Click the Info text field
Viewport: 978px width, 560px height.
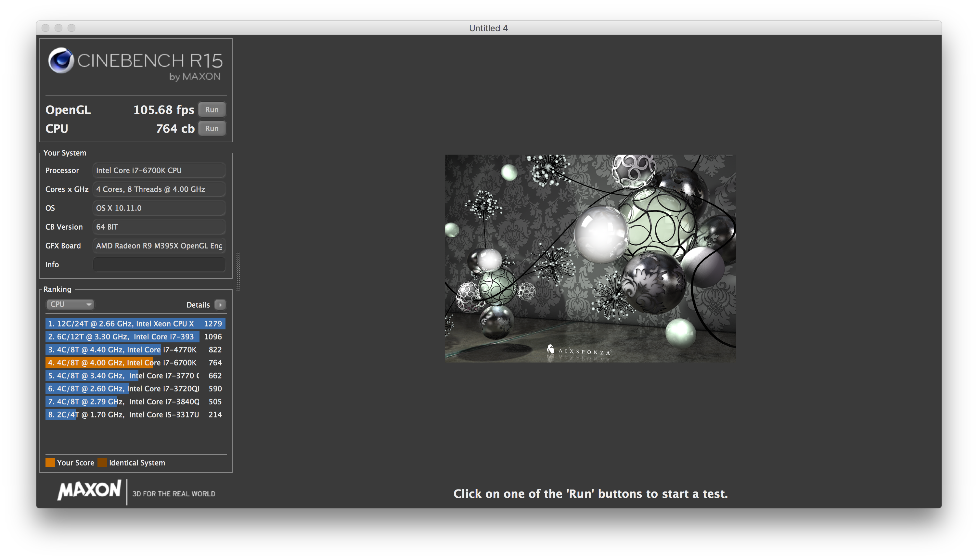click(159, 265)
